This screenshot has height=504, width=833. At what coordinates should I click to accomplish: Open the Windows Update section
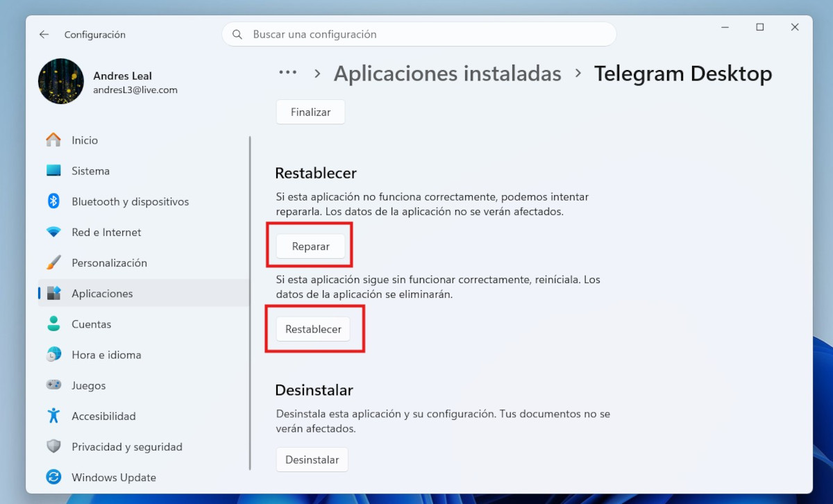[113, 477]
